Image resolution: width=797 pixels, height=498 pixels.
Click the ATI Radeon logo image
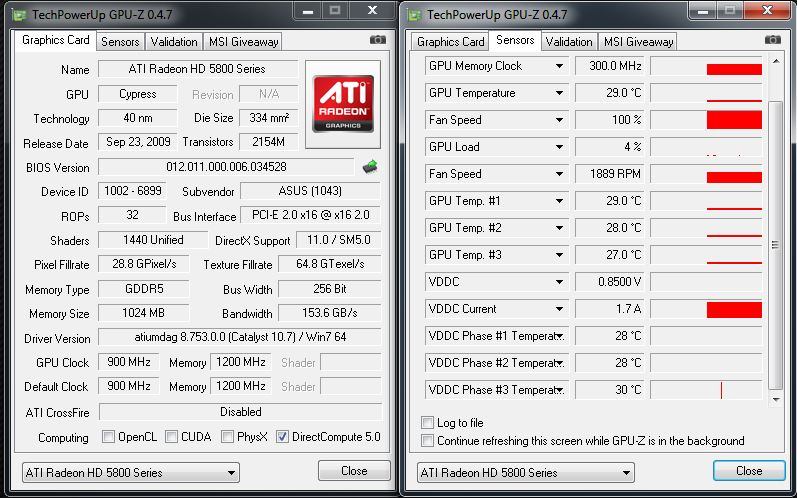pyautogui.click(x=343, y=104)
